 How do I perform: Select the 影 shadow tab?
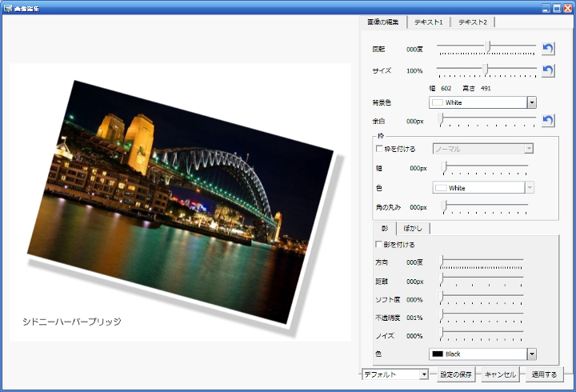(385, 228)
